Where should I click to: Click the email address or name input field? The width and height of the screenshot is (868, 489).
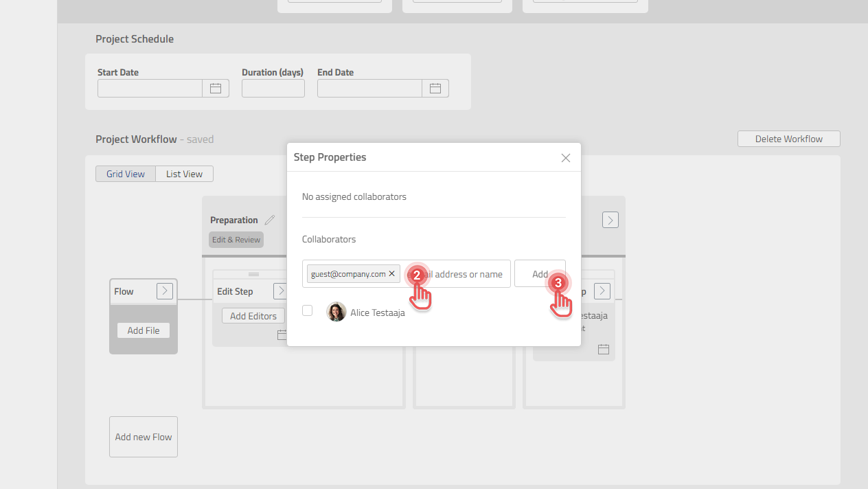[457, 273]
